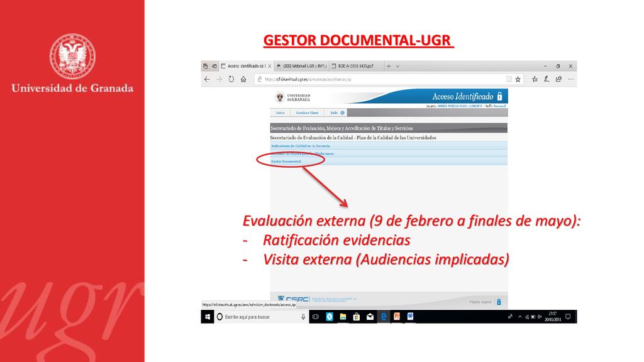
Task: Open Indicadores de Calidad en la Docencia link
Action: click(301, 146)
